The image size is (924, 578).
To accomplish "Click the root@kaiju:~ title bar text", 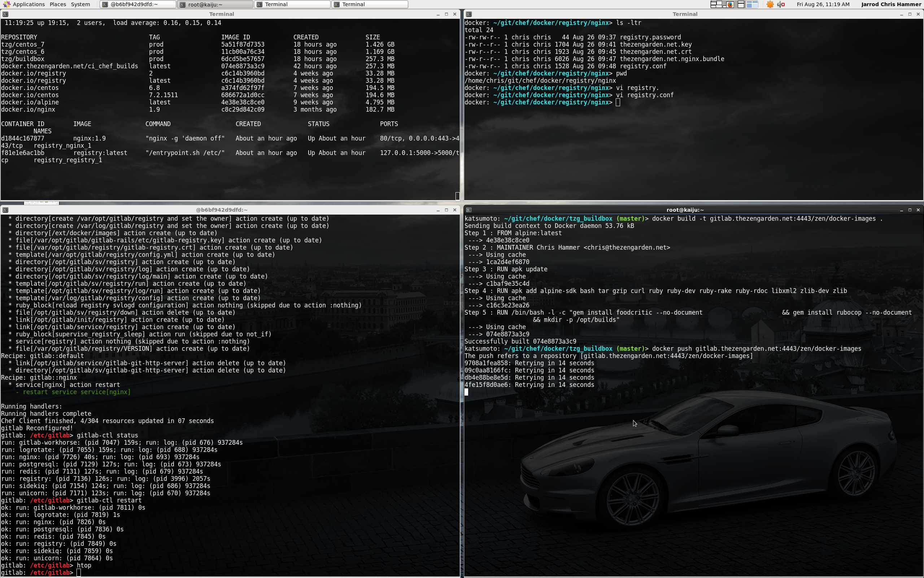I will pyautogui.click(x=685, y=210).
